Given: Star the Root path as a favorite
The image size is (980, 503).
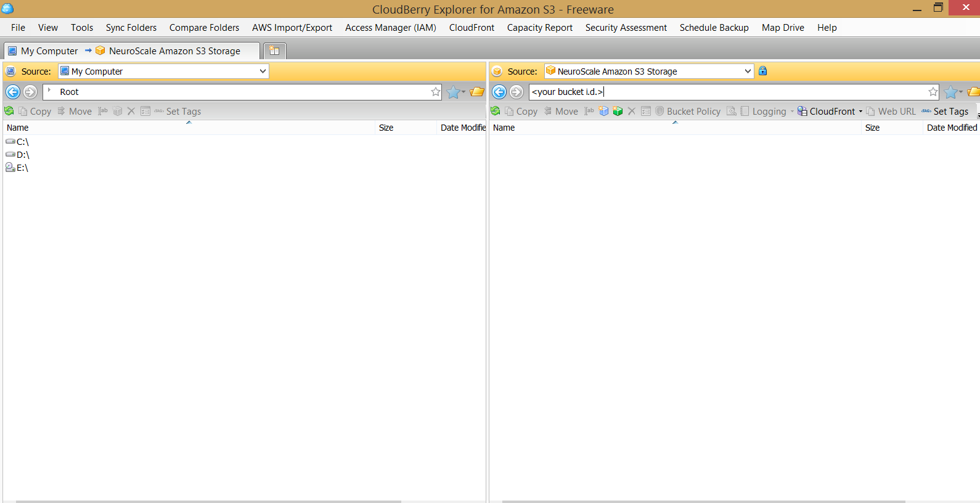Looking at the screenshot, I should click(x=436, y=92).
